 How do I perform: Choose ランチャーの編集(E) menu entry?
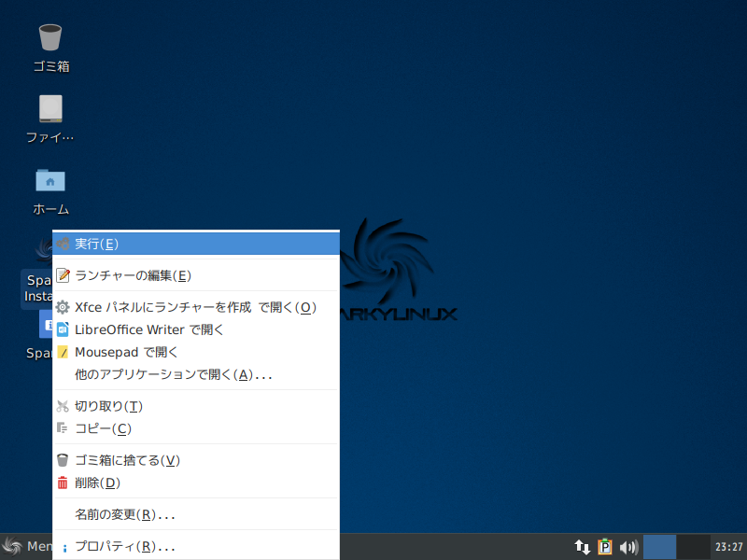(x=196, y=275)
